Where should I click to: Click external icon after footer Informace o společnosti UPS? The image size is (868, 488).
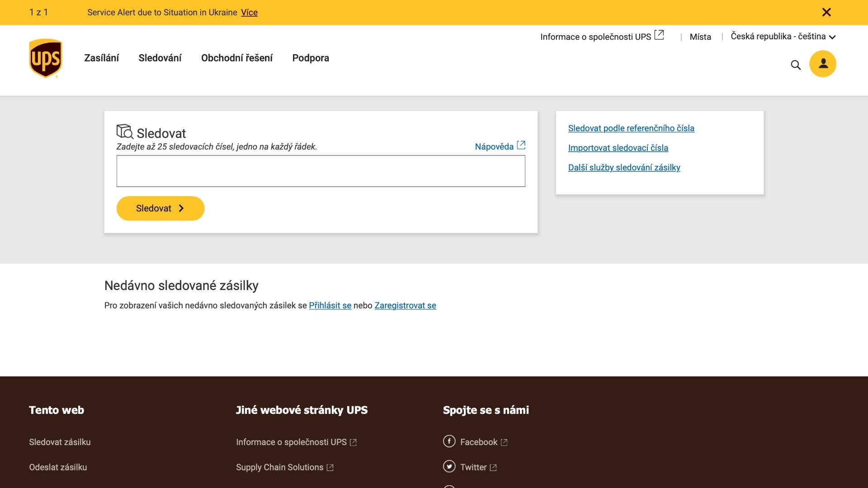coord(354,442)
